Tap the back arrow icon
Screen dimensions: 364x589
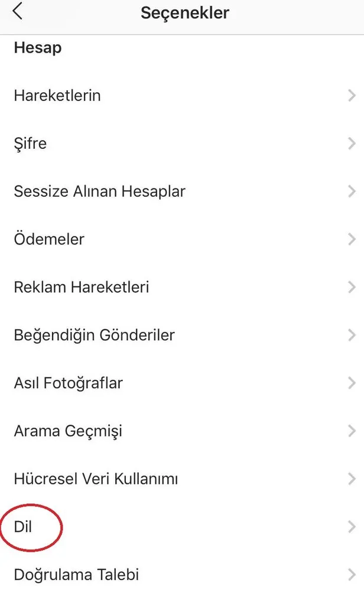(18, 11)
